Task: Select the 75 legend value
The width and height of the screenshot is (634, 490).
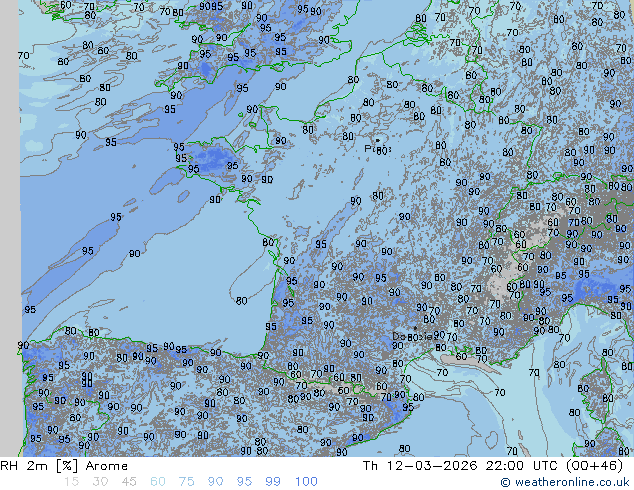Action: pos(186,482)
